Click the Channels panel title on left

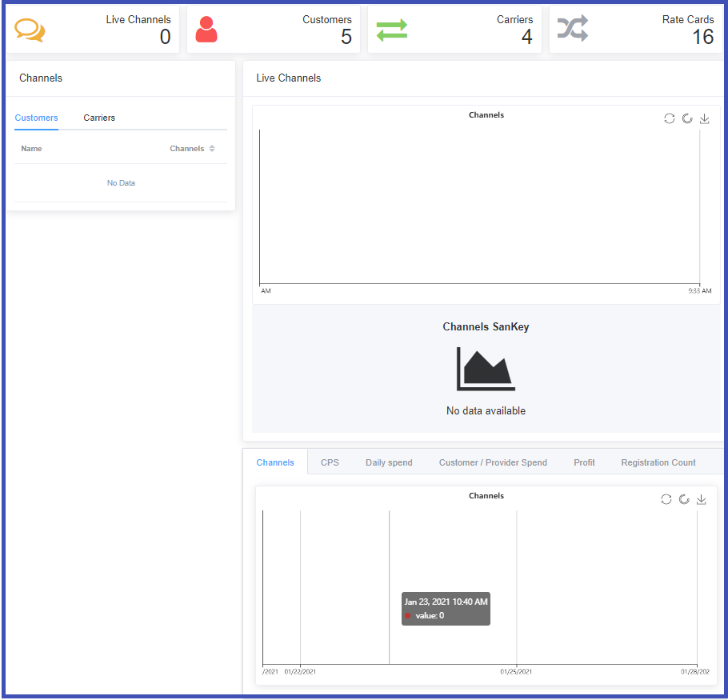[x=41, y=78]
